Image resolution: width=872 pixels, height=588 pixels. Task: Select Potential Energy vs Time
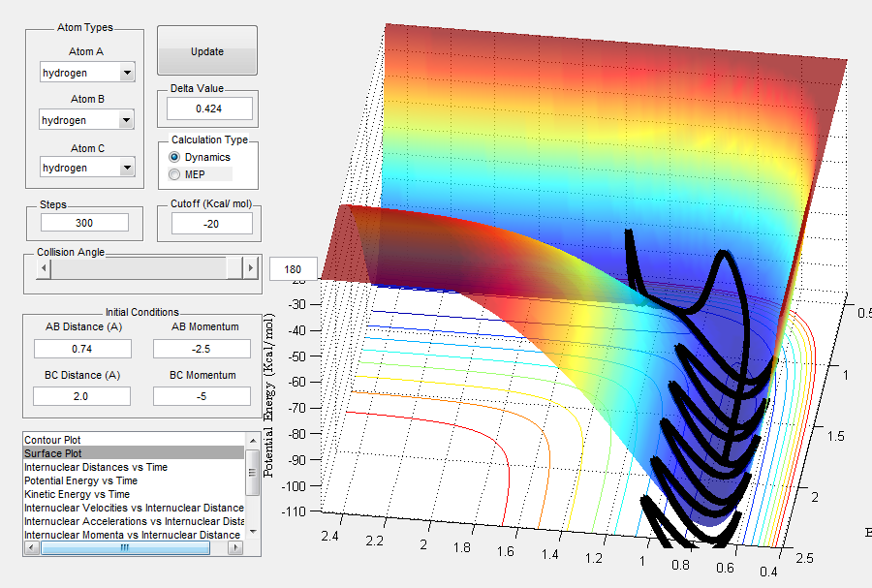(x=134, y=480)
